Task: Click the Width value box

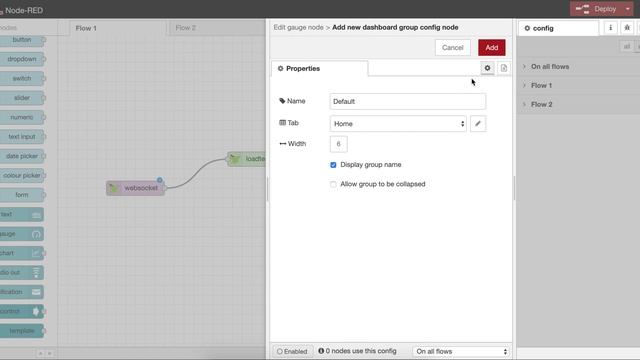Action: tap(338, 144)
